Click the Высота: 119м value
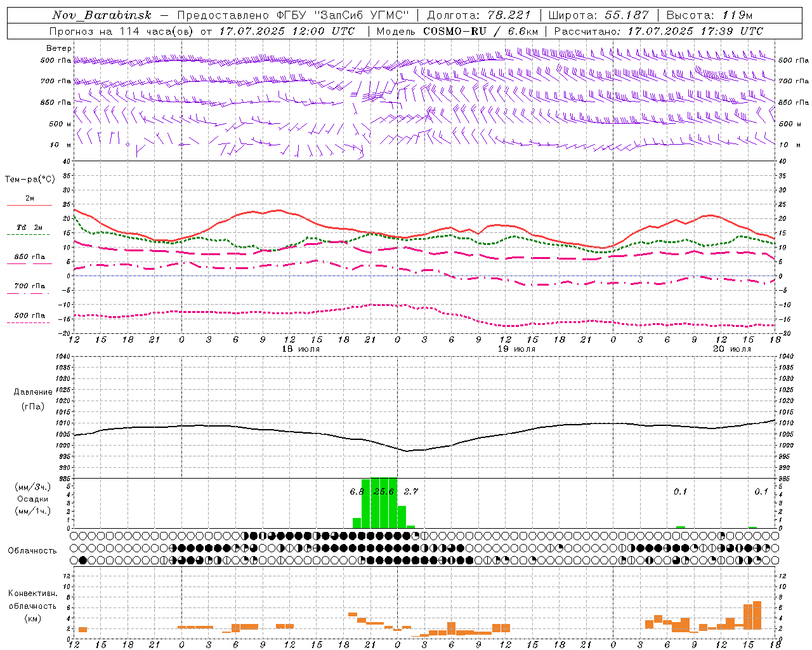 coord(709,15)
